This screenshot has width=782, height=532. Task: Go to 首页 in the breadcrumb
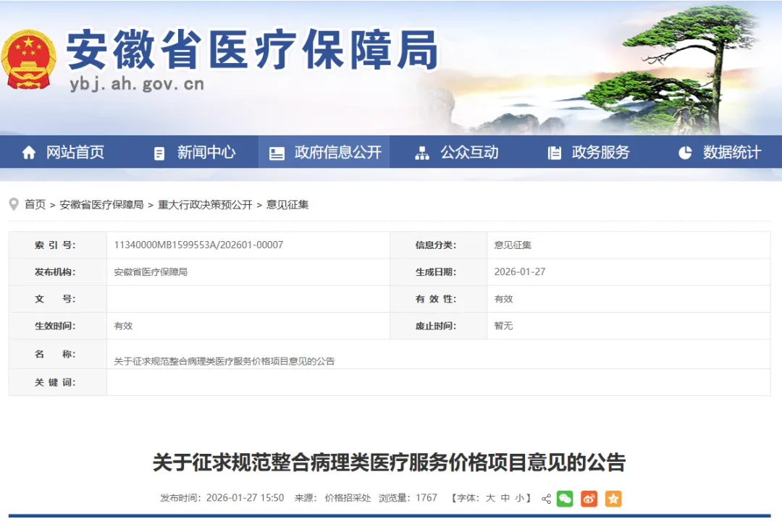35,204
